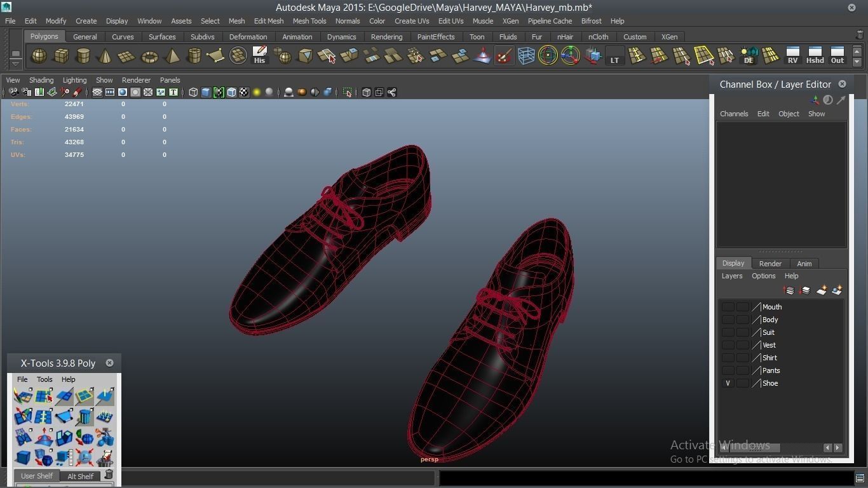Open the Layers menu in Layer Editor
Image resolution: width=868 pixels, height=488 pixels.
732,276
